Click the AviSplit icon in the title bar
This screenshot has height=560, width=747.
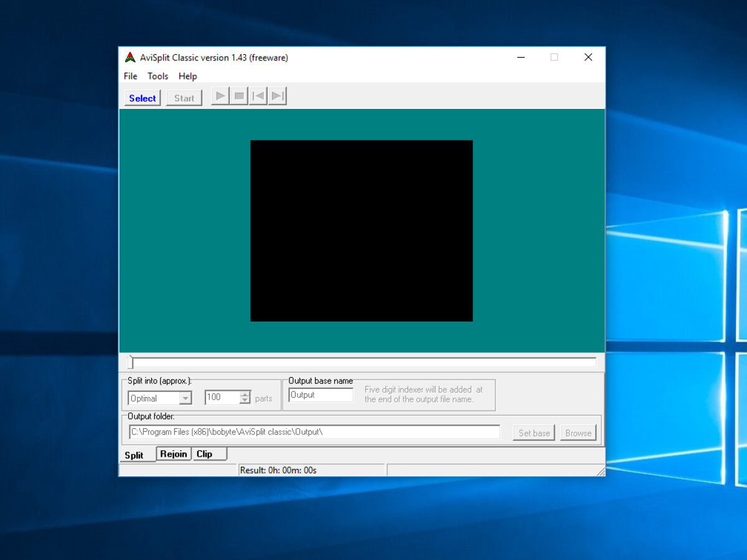point(130,57)
